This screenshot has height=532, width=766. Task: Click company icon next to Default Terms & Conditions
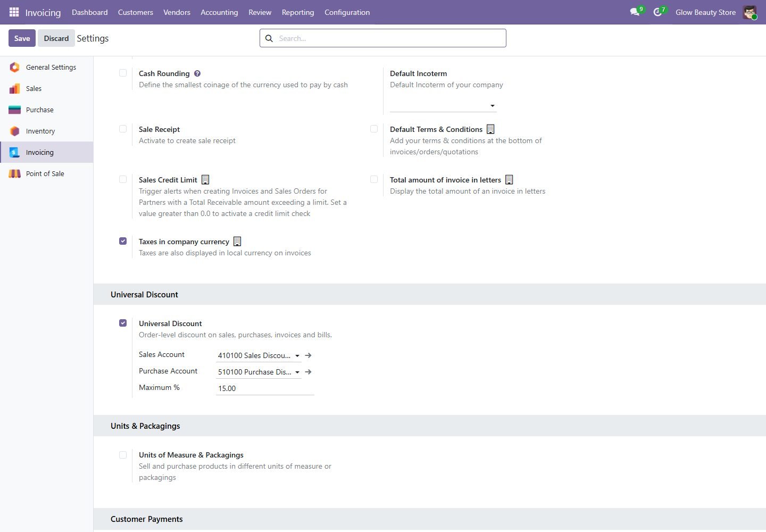(x=491, y=129)
